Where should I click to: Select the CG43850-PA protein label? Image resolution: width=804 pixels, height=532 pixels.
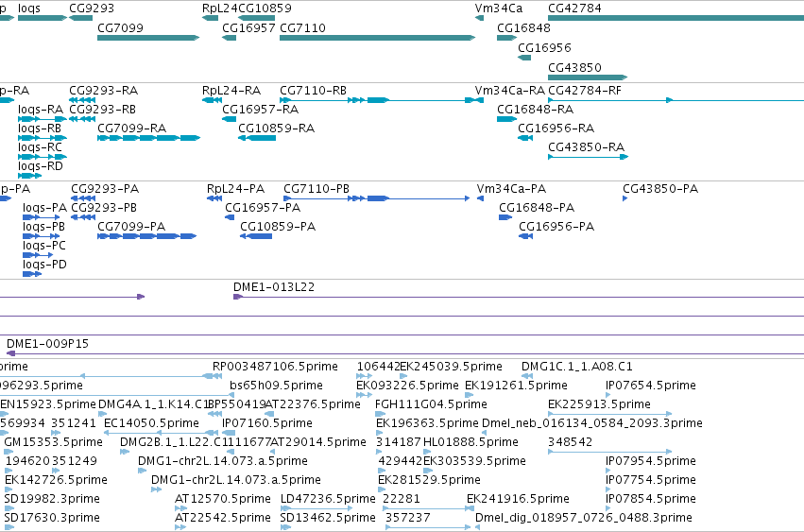click(x=660, y=189)
